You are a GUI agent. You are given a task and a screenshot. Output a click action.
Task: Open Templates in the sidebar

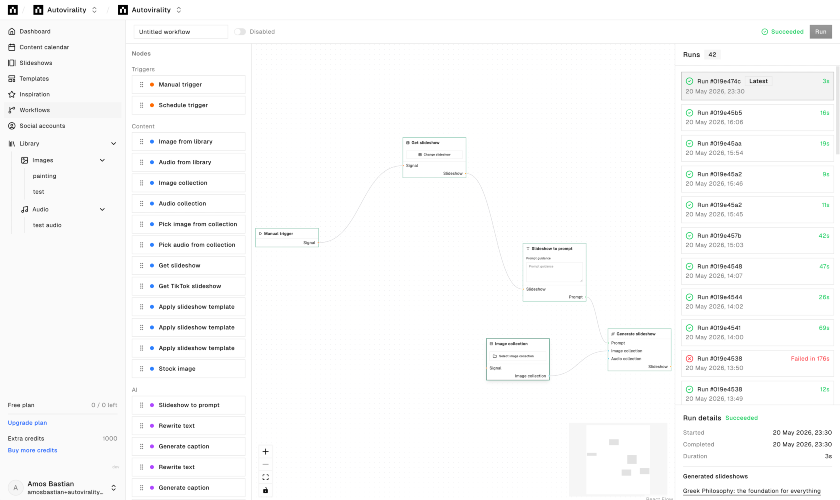[x=34, y=79]
